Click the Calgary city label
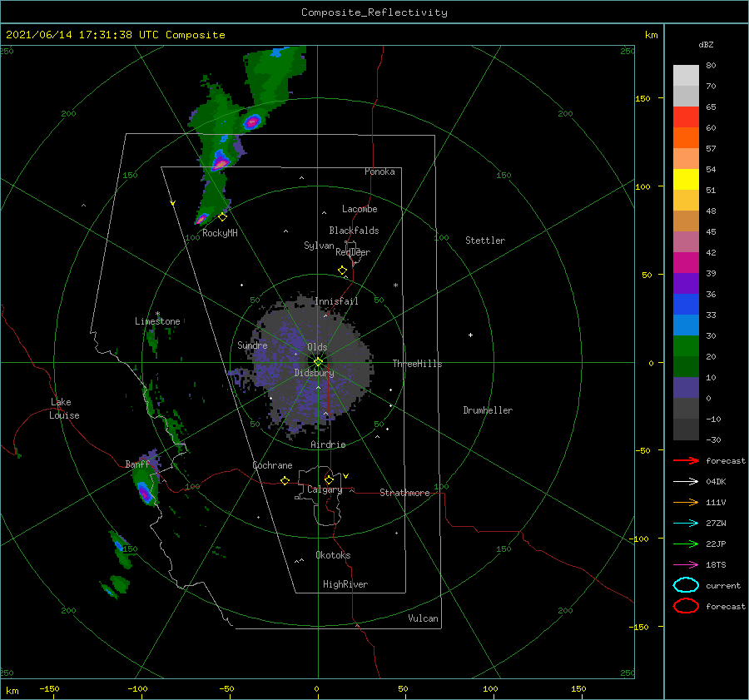Viewport: 749px width, 700px height. pyautogui.click(x=325, y=489)
